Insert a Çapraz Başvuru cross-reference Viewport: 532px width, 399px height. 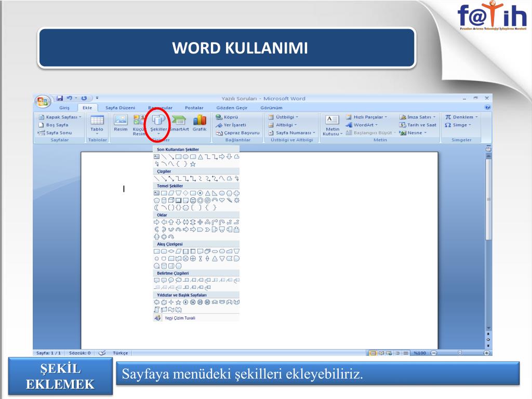coord(237,132)
